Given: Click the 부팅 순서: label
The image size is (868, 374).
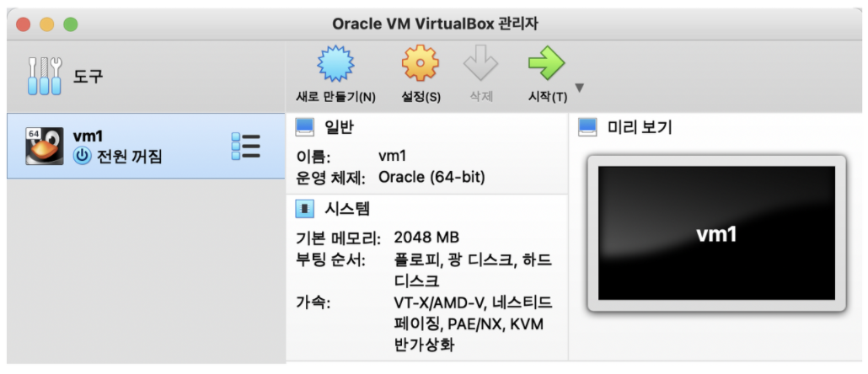Looking at the screenshot, I should (331, 260).
